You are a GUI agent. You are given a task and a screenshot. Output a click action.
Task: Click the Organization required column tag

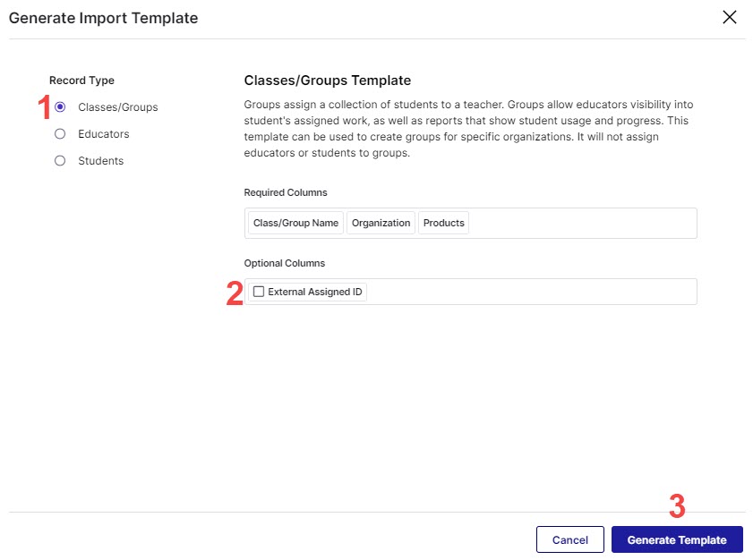(381, 223)
